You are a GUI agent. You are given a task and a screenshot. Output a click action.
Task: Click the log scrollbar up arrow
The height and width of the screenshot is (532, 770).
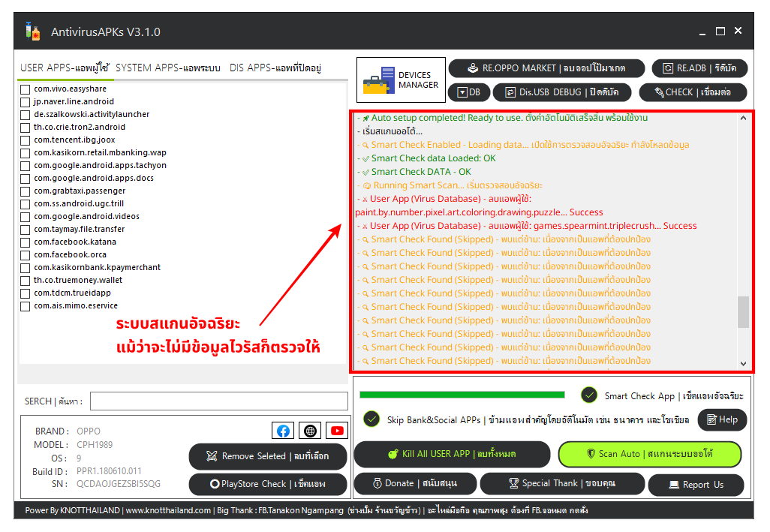pyautogui.click(x=743, y=118)
